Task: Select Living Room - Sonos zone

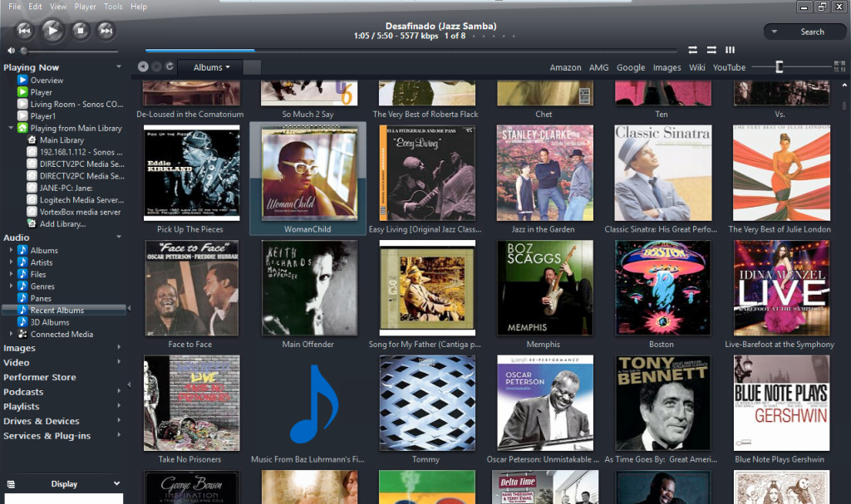Action: pos(76,104)
